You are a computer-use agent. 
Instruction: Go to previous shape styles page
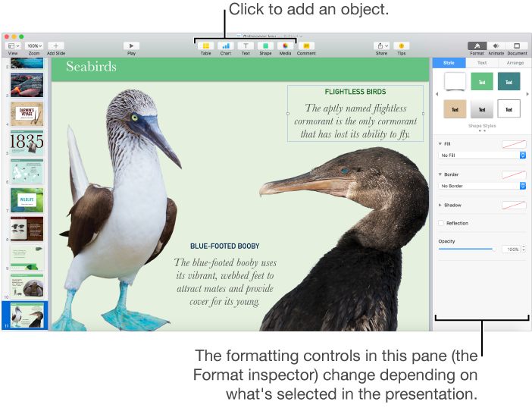[x=437, y=94]
